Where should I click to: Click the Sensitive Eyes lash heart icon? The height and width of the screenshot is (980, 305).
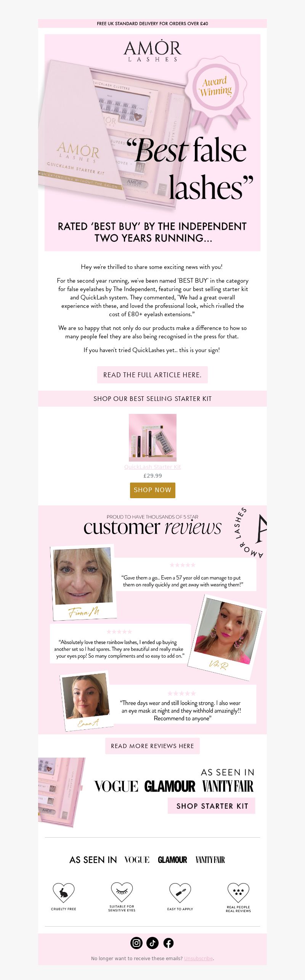pos(122,892)
